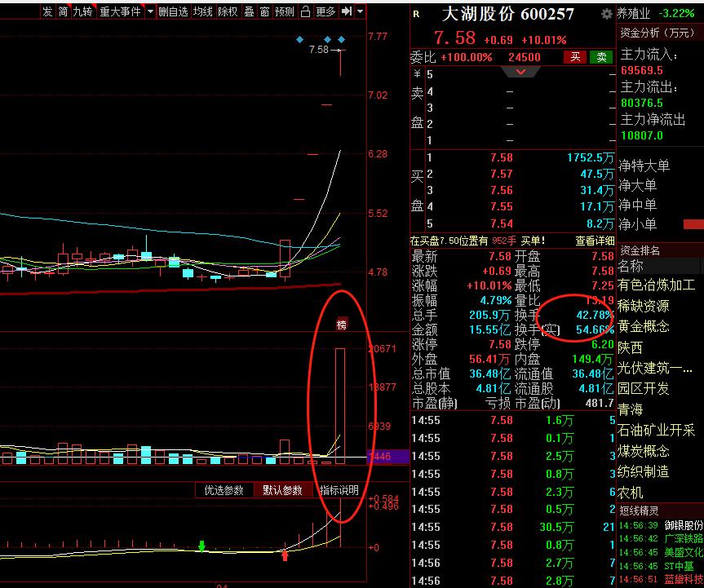Select 黄金概念 in fund ranking
Viewport: 704px width, 588px height.
click(x=644, y=327)
